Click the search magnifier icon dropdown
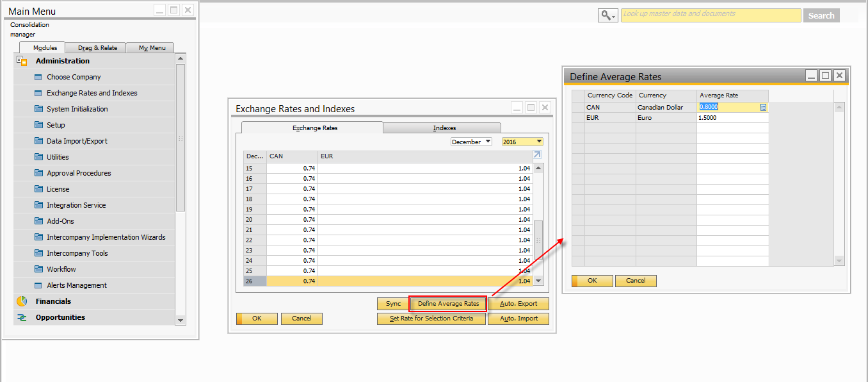Screen dimensions: 868x382 pyautogui.click(x=607, y=15)
